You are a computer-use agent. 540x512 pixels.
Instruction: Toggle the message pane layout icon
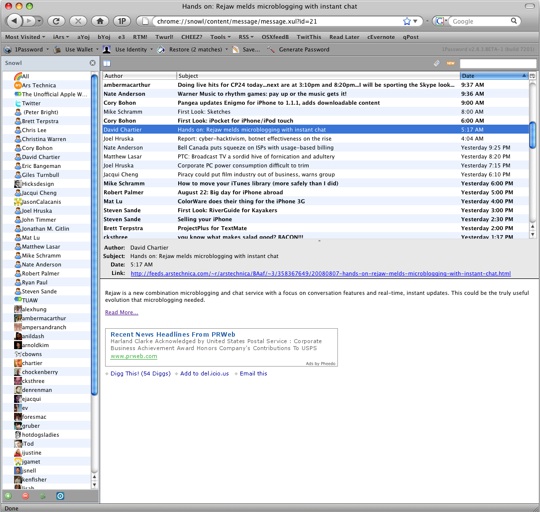[107, 63]
